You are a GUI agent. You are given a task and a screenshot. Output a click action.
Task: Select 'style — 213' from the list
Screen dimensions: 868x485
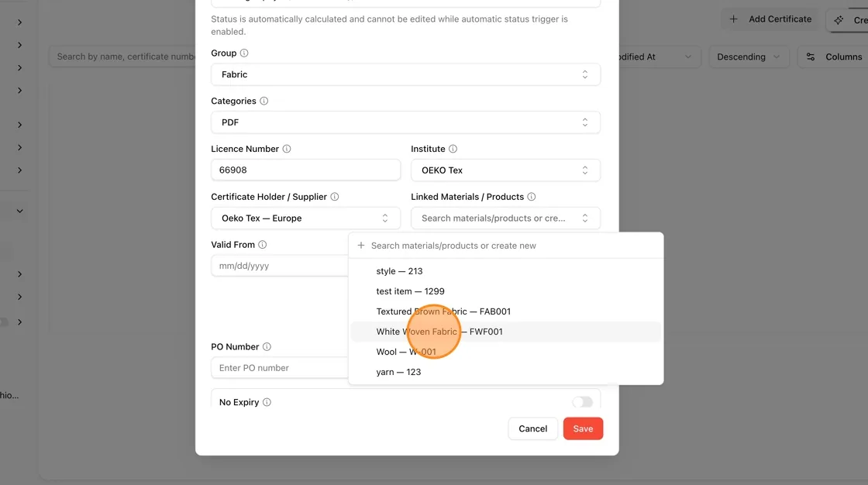pos(506,271)
